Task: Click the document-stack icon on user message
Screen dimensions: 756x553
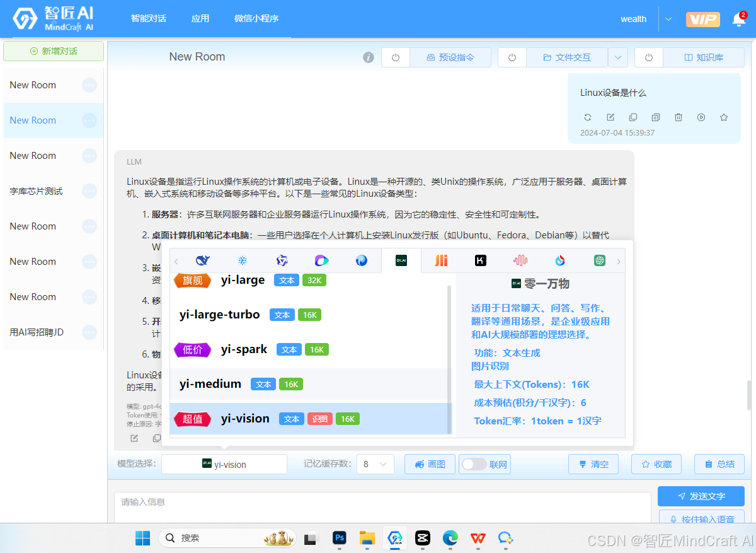Action: point(656,117)
